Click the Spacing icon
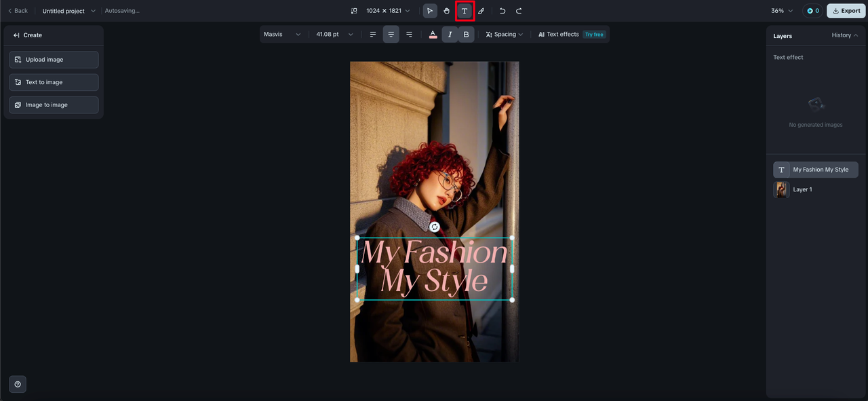The height and width of the screenshot is (401, 868). point(489,35)
